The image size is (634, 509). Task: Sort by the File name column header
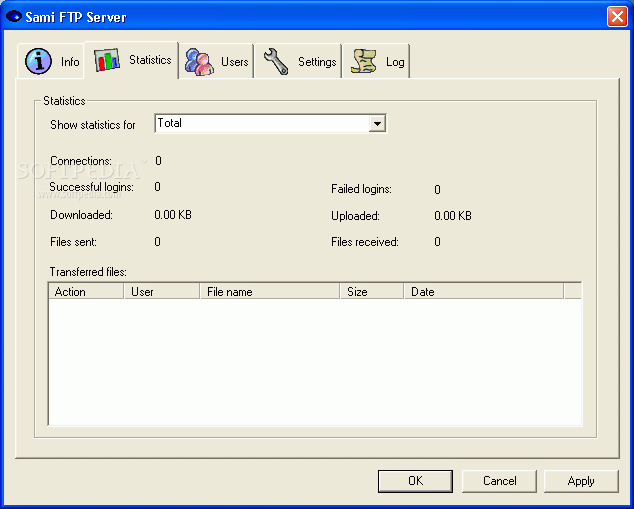point(270,291)
